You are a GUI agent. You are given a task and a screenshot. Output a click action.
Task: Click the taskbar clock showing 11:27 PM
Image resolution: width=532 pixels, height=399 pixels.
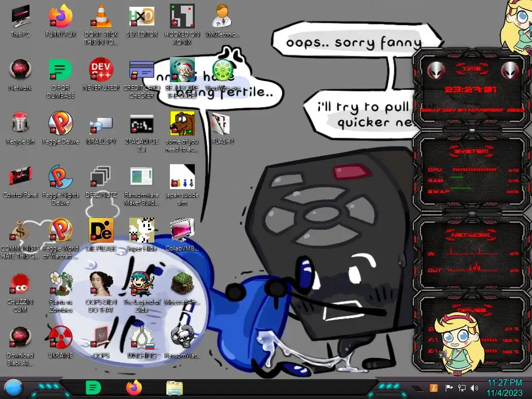pos(504,388)
